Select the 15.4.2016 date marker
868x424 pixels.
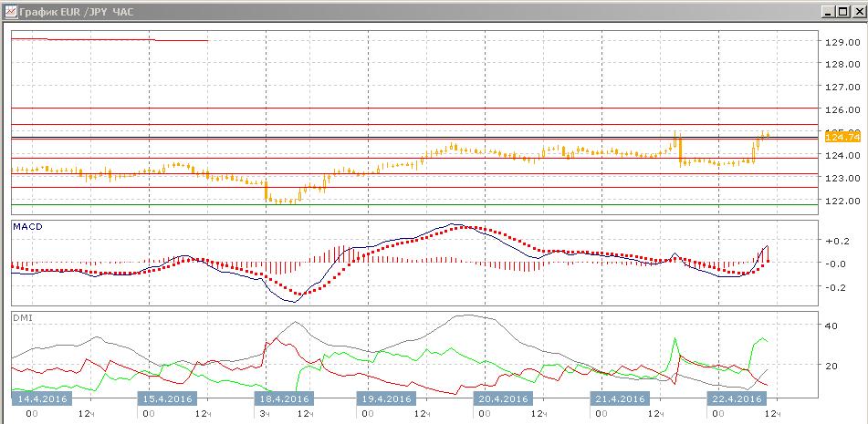167,398
